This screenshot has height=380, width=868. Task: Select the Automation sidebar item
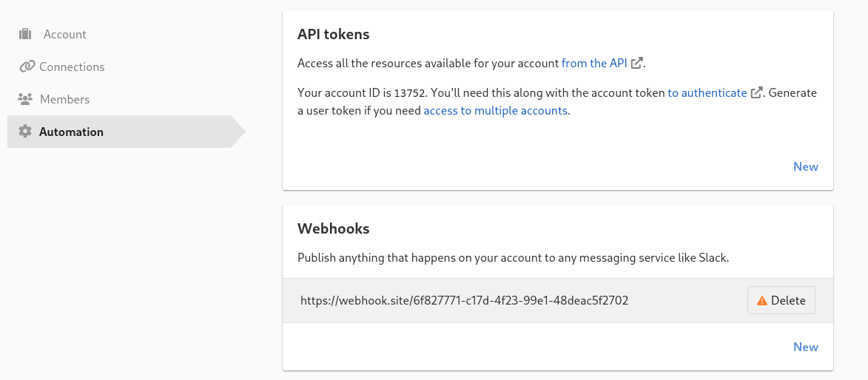71,132
